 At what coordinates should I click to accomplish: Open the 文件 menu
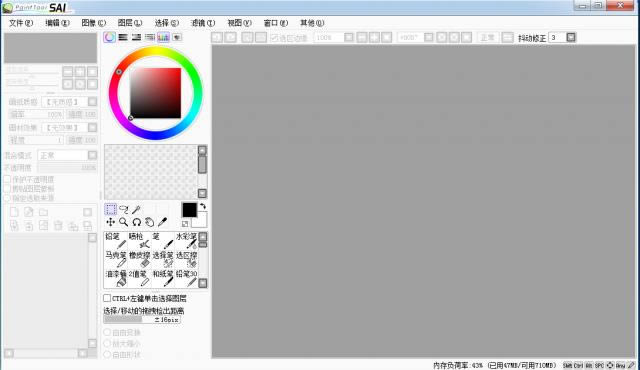pyautogui.click(x=21, y=23)
